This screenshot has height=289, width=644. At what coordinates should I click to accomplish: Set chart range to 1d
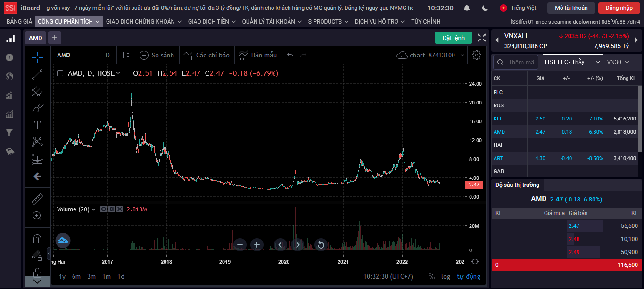click(121, 276)
